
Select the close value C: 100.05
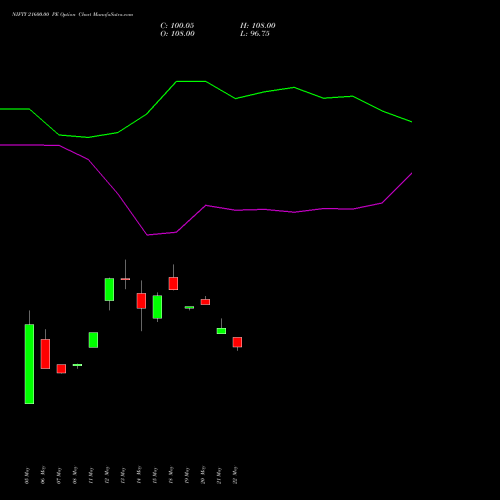tap(177, 26)
